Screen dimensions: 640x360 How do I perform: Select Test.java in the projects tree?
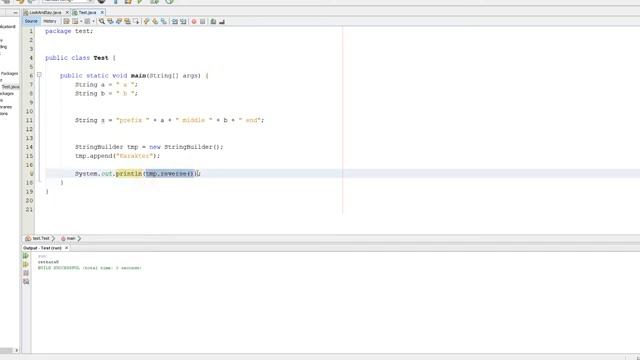pyautogui.click(x=10, y=87)
